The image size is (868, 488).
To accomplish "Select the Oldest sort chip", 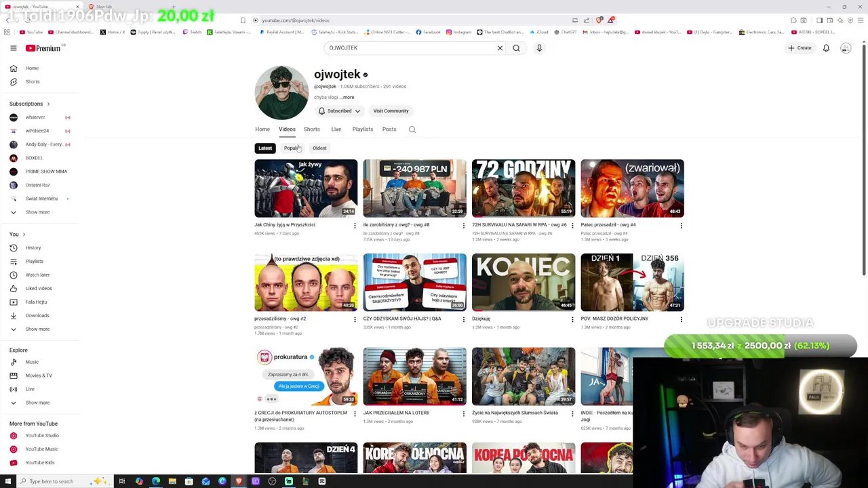I will pyautogui.click(x=319, y=148).
